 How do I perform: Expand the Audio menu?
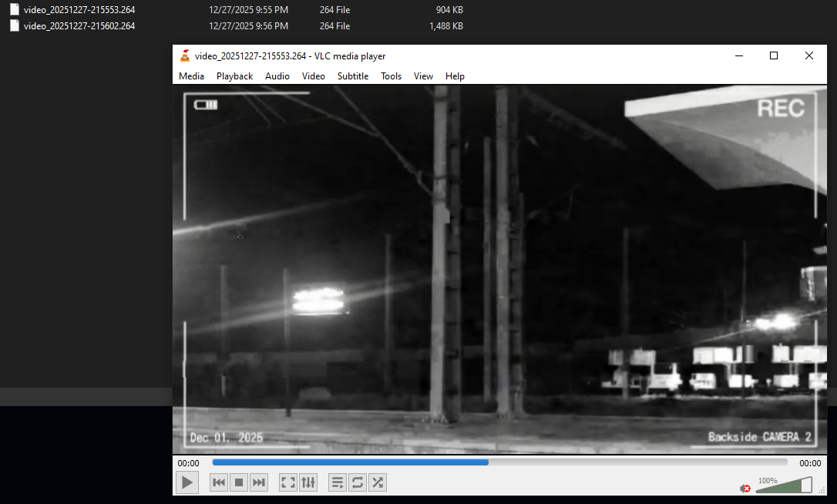(277, 76)
